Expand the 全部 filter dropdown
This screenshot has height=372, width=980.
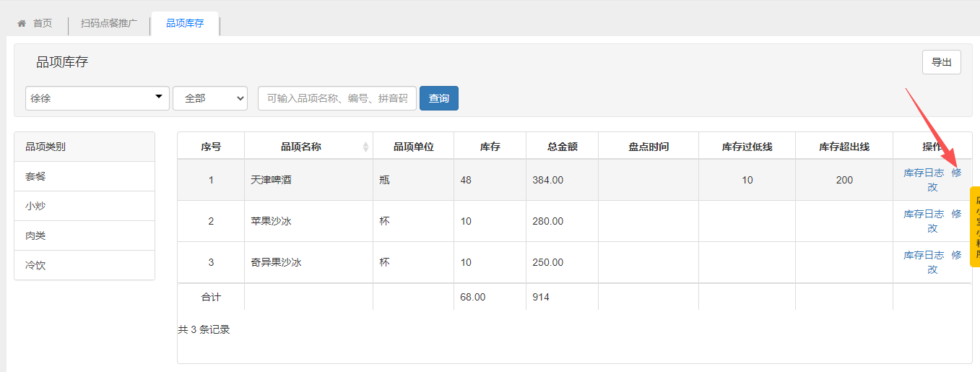(210, 98)
